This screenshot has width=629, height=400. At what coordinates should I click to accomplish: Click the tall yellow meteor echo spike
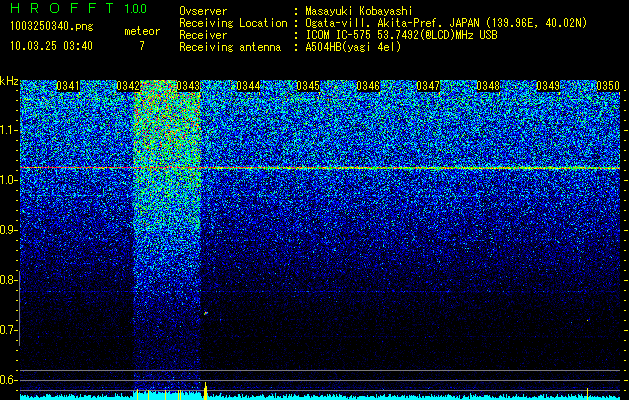pyautogui.click(x=206, y=391)
